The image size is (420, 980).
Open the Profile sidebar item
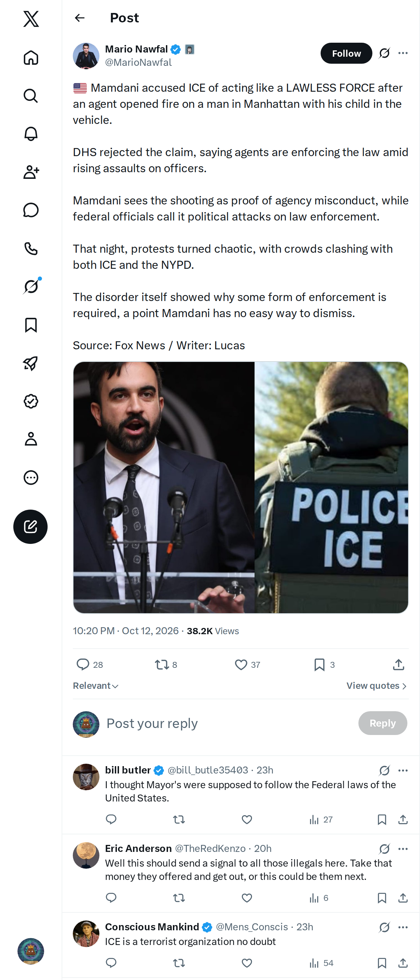[x=31, y=439]
